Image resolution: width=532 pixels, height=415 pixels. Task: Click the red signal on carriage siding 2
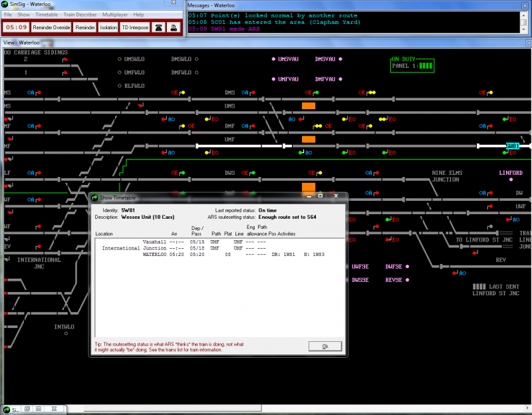pyautogui.click(x=65, y=60)
